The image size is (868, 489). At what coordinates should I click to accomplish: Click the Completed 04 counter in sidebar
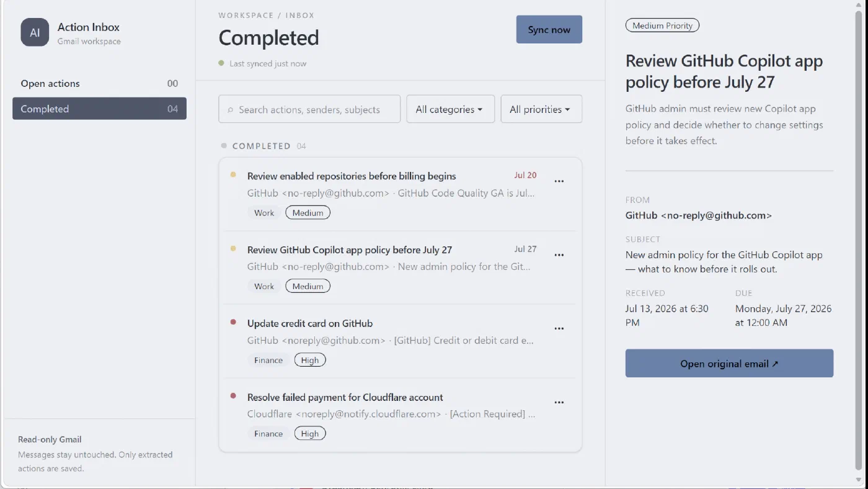click(x=172, y=109)
